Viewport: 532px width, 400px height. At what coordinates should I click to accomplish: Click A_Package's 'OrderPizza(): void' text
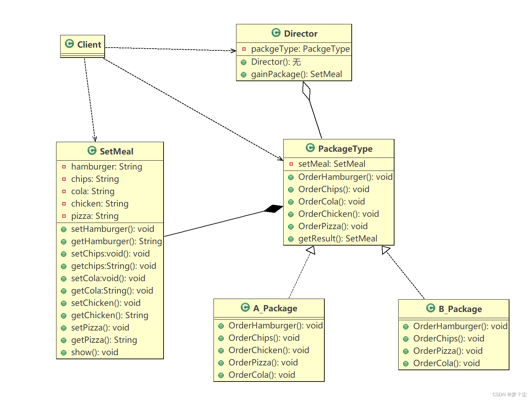(263, 363)
